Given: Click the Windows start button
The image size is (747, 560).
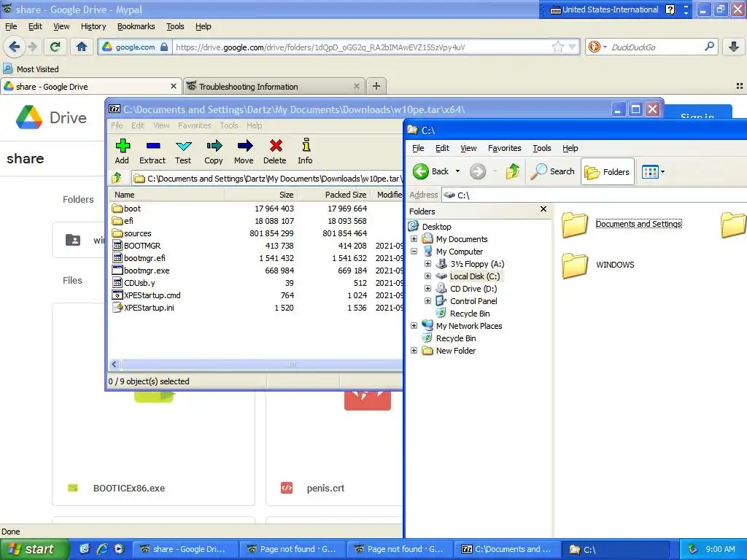Looking at the screenshot, I should point(34,549).
